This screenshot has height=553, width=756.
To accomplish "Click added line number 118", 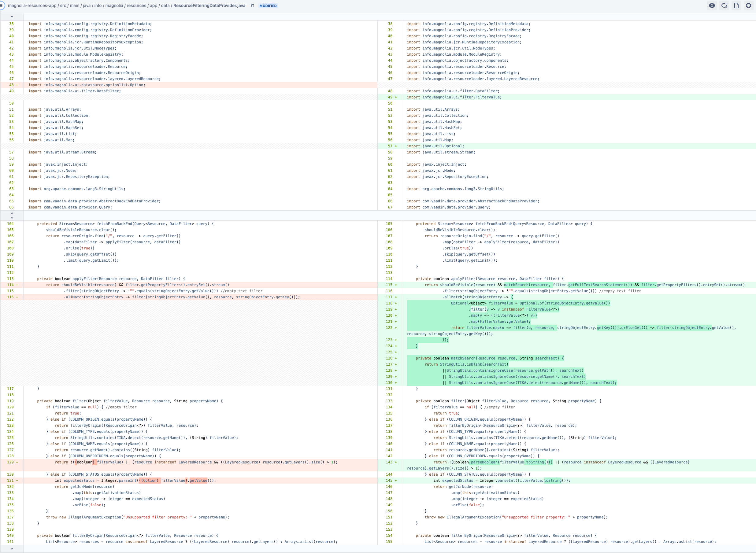I will [x=389, y=303].
